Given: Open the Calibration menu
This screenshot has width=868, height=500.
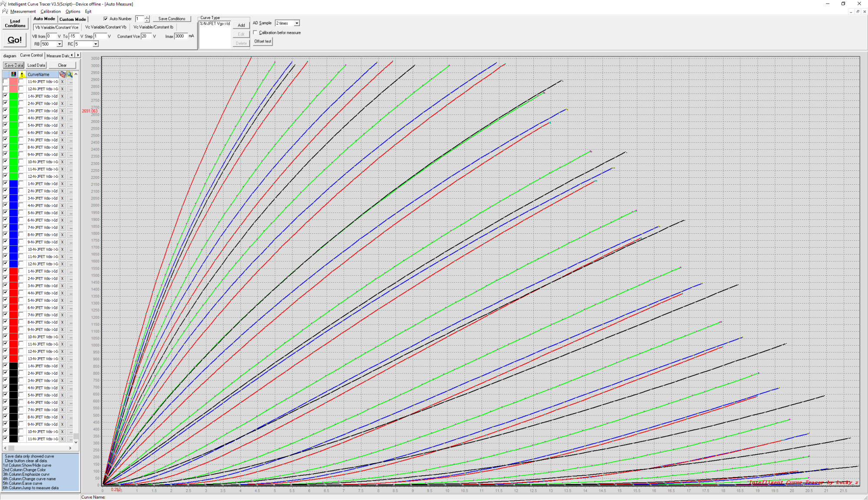Looking at the screenshot, I should [50, 11].
